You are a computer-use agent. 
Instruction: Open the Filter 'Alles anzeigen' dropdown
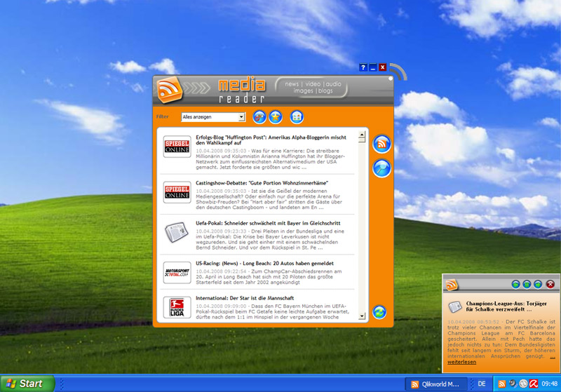(x=213, y=117)
